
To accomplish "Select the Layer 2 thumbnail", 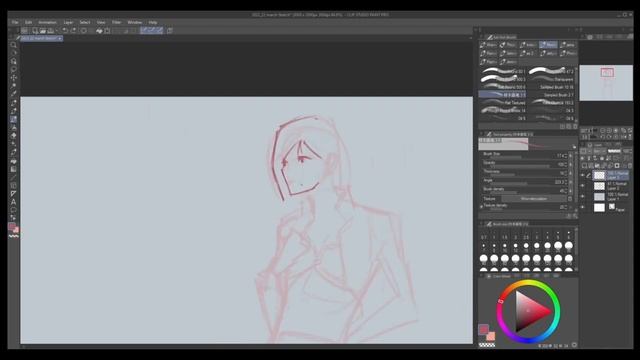I will tap(599, 186).
